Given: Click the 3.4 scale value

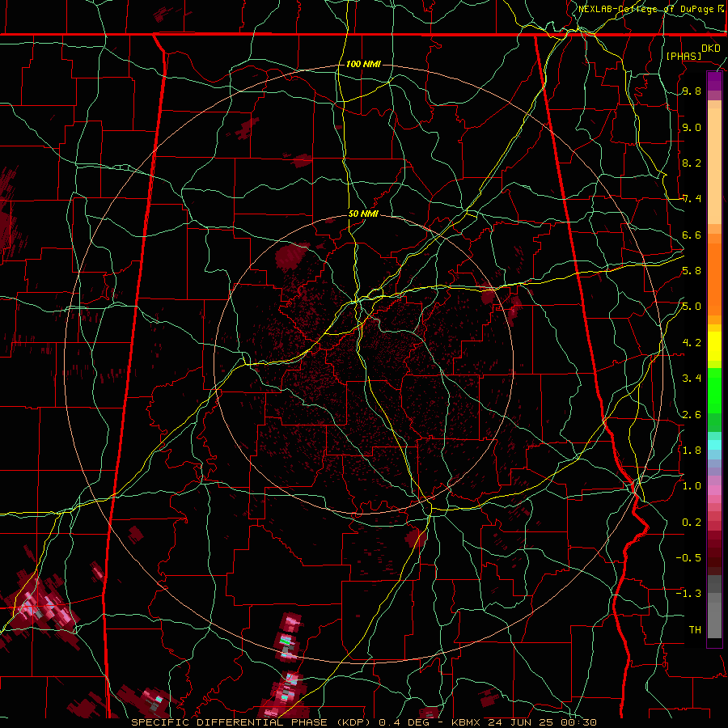Looking at the screenshot, I should coord(692,379).
